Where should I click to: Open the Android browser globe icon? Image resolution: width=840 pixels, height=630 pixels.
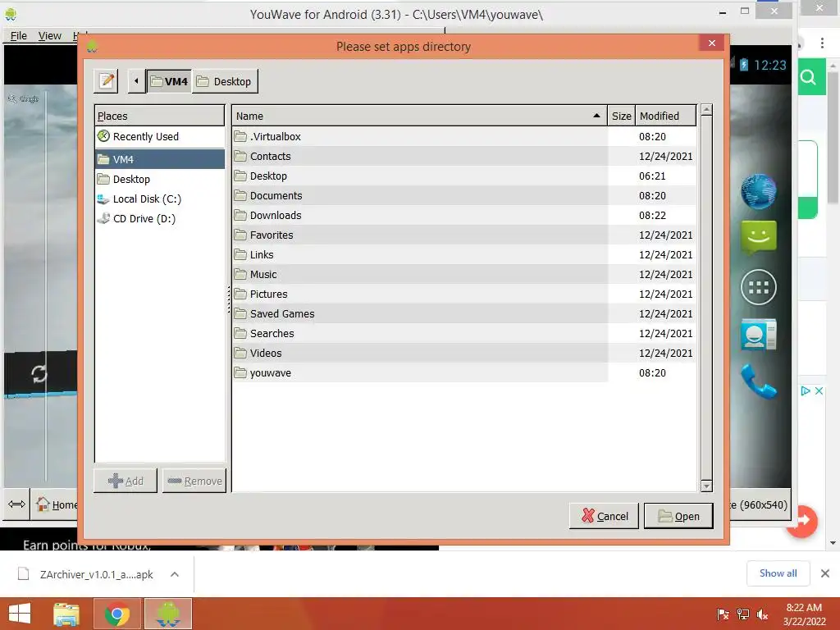point(759,191)
